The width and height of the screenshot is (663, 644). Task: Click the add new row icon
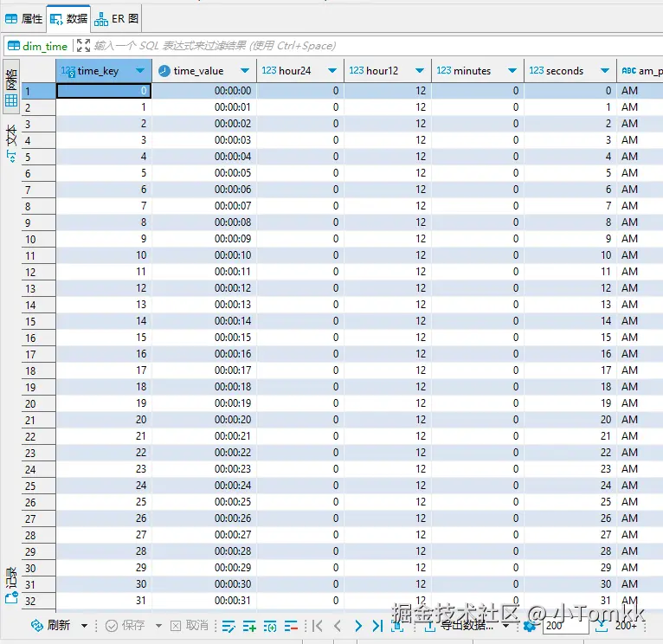tap(249, 626)
